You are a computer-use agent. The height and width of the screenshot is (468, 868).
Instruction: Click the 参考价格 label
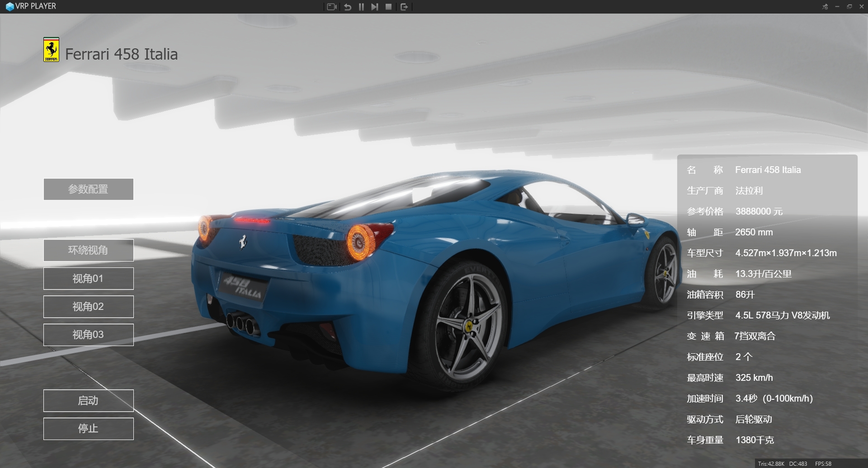[x=705, y=211]
